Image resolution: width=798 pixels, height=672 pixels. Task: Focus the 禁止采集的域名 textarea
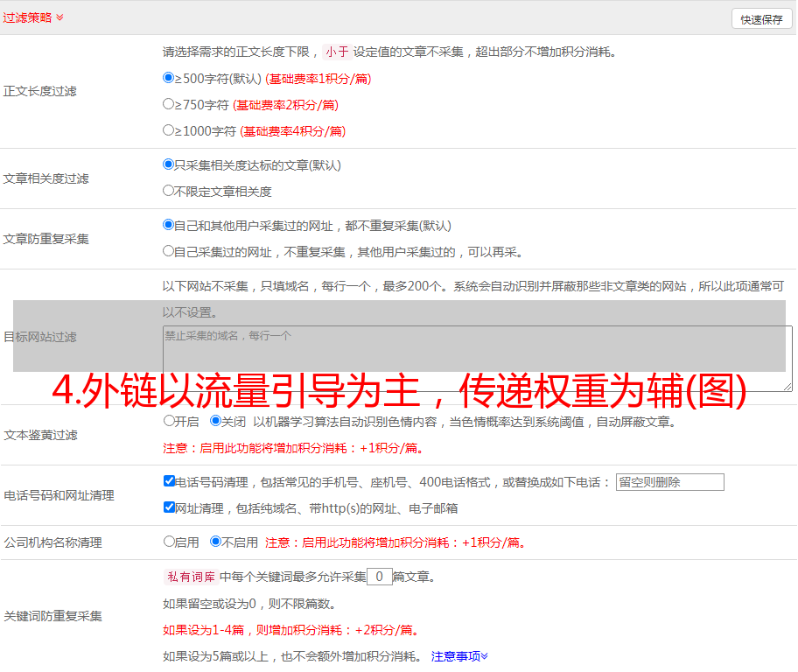[478, 359]
